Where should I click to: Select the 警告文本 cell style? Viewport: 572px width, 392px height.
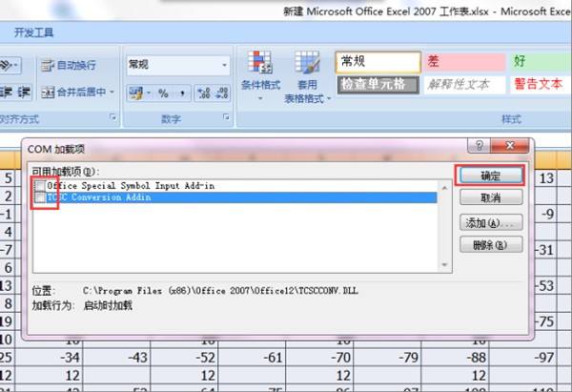point(541,85)
